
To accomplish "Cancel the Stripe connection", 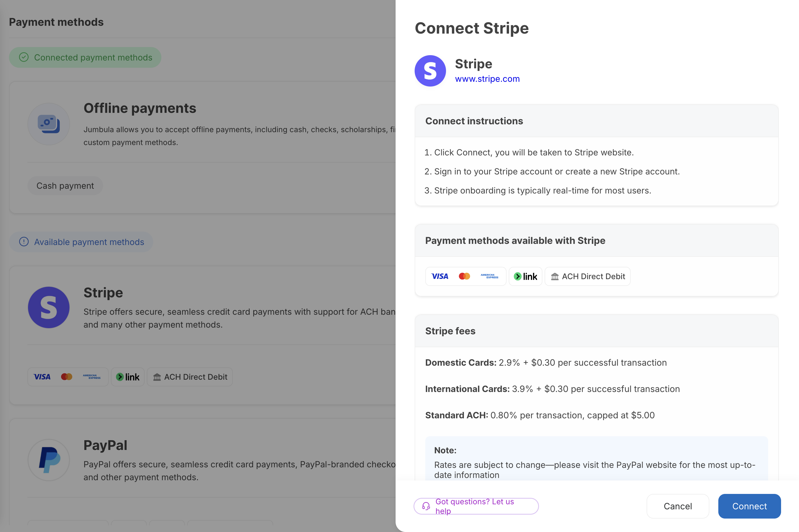I will tap(677, 506).
